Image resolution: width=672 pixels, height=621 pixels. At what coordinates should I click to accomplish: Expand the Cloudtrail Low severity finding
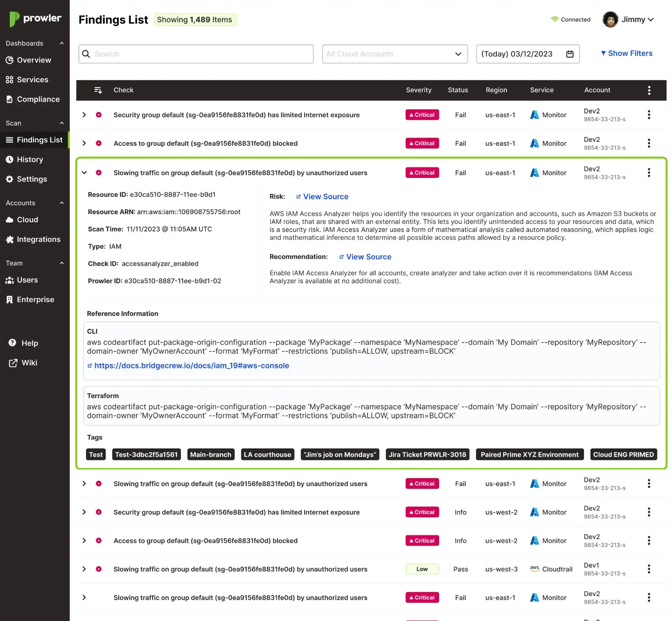84,569
